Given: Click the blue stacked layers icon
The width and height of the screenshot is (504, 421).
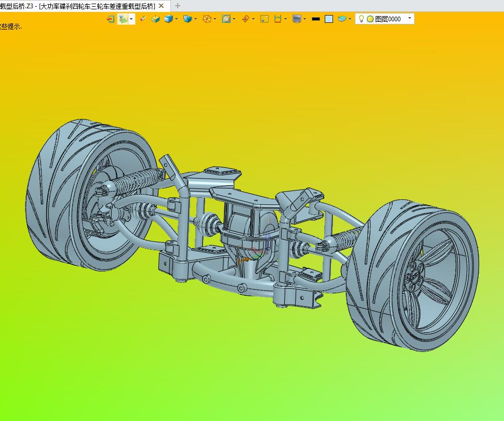Looking at the screenshot, I should [x=341, y=19].
